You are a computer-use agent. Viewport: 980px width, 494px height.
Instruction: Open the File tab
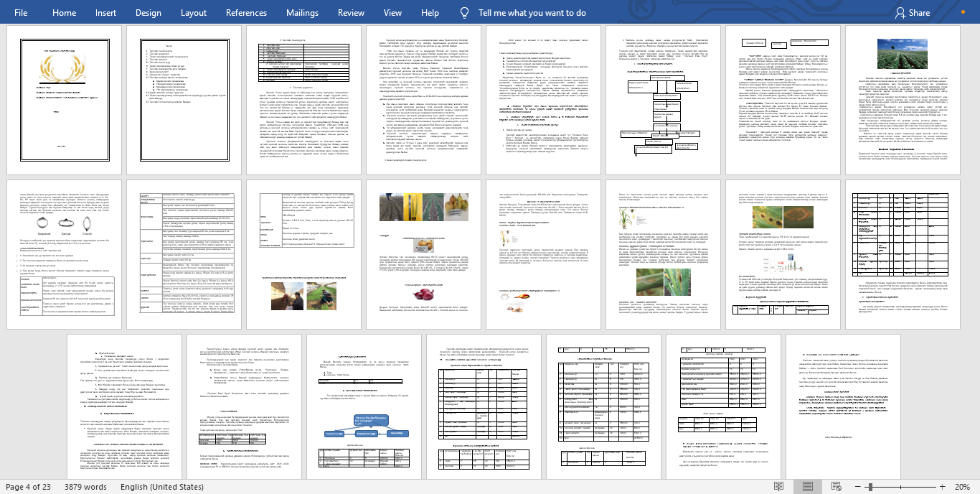click(21, 13)
